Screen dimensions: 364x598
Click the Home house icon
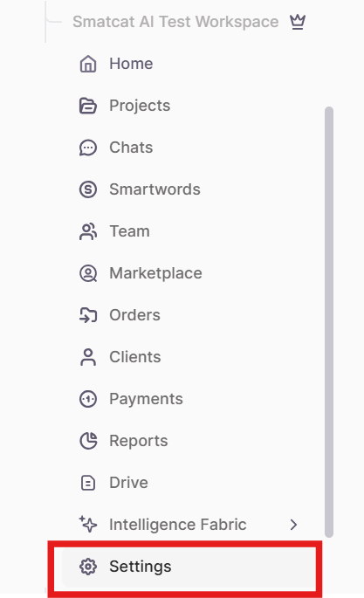[x=88, y=64]
